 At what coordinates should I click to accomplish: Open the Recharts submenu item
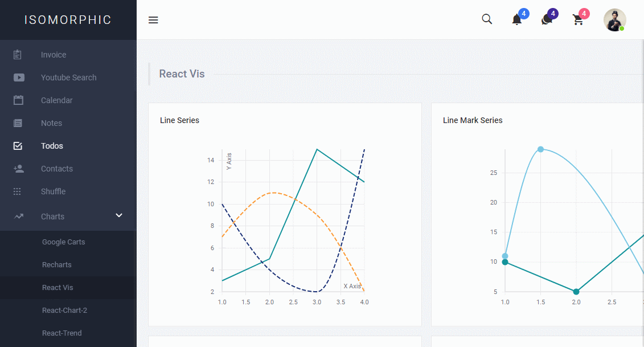click(x=57, y=265)
